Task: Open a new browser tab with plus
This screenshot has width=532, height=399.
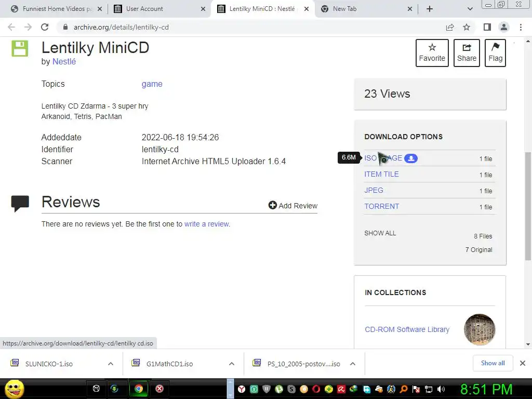Action: [x=430, y=9]
